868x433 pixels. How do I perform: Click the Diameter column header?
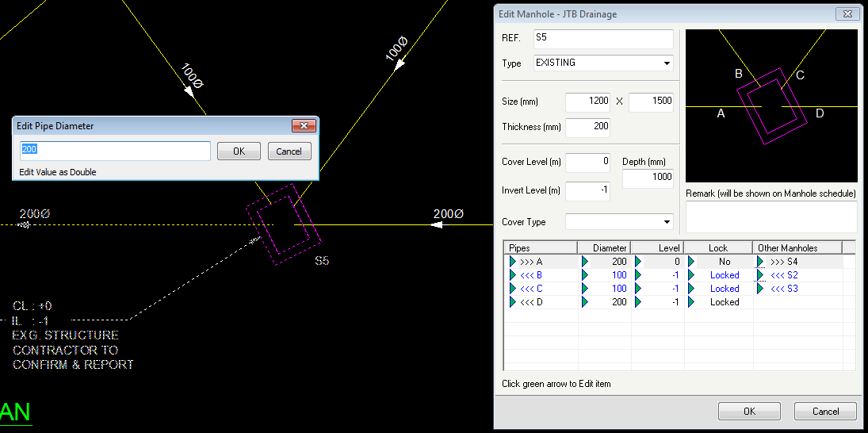point(604,247)
